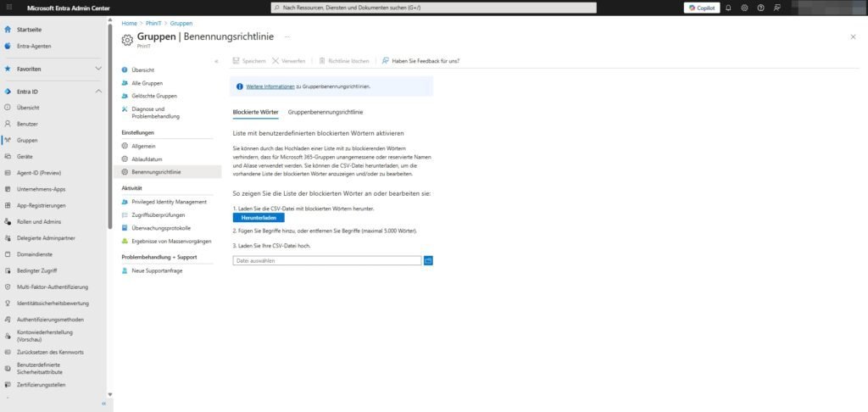
Task: Collapse the Entra ID section chevron
Action: [x=98, y=91]
